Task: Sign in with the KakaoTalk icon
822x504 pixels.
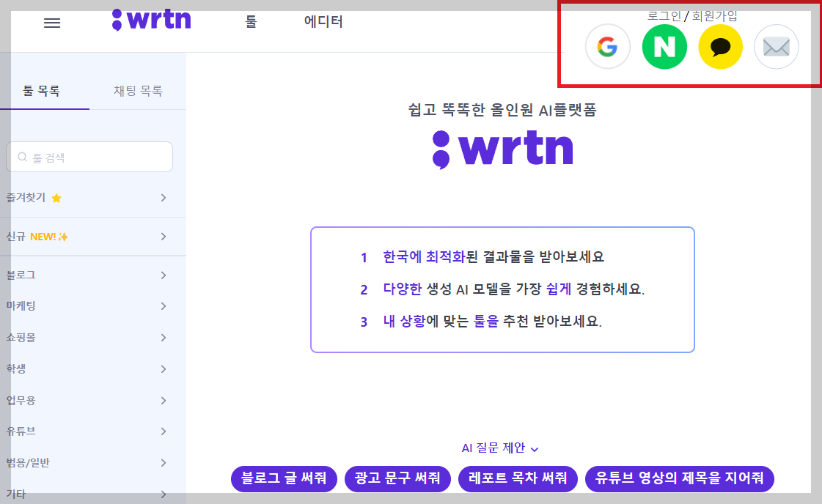Action: coord(720,46)
